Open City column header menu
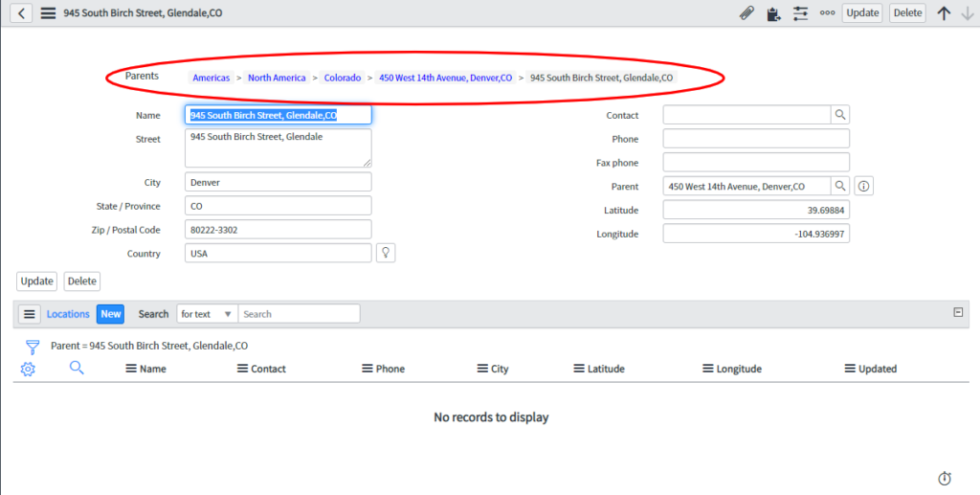The height and width of the screenshot is (495, 980). click(482, 369)
